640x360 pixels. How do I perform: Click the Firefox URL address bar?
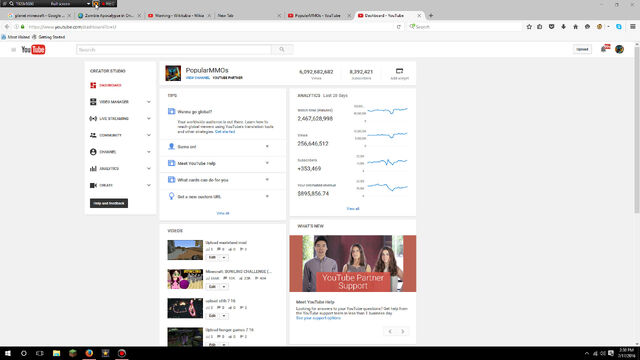pos(210,27)
